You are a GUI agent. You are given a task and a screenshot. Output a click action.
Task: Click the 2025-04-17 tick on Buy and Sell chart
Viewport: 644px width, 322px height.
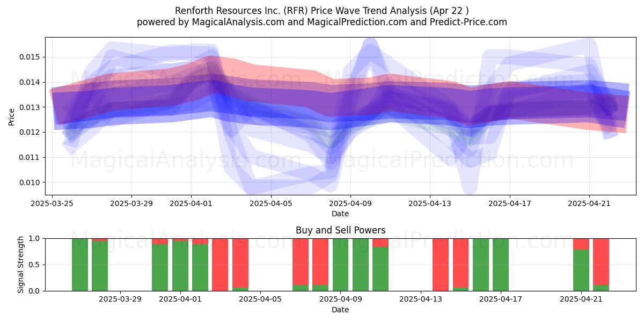(x=501, y=299)
